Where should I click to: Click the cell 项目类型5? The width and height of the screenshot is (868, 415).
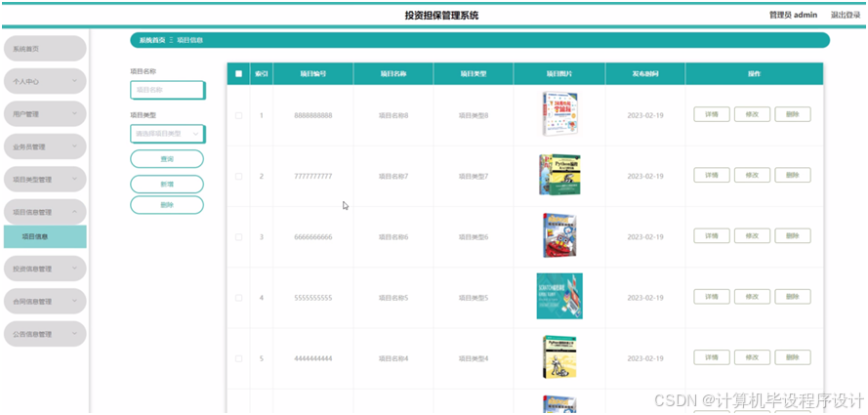coord(474,298)
